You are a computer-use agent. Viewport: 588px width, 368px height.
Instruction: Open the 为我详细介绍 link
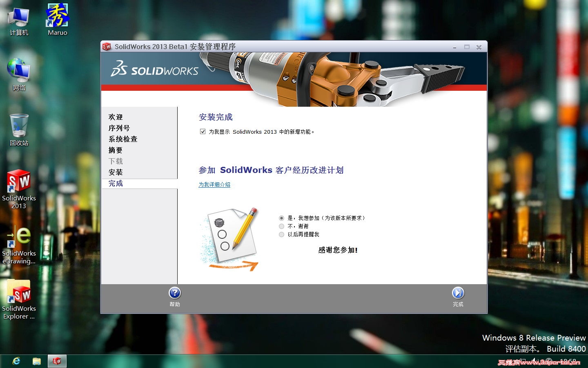[x=214, y=184]
